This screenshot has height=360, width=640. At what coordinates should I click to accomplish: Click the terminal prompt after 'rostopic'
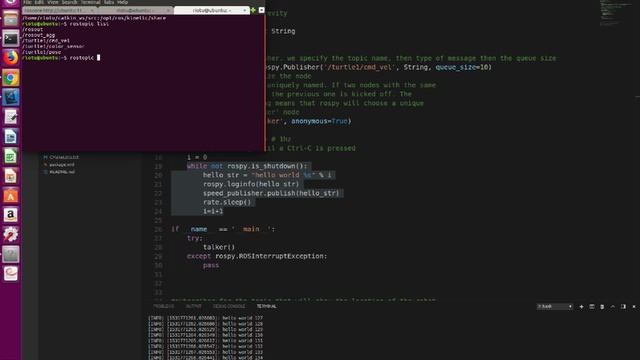pos(98,58)
